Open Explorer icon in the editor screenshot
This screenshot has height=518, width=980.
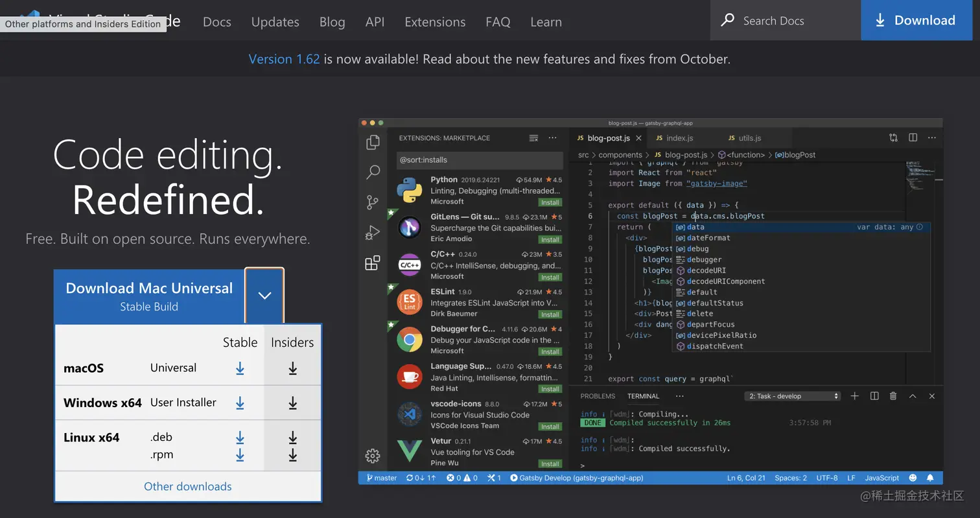pos(373,142)
